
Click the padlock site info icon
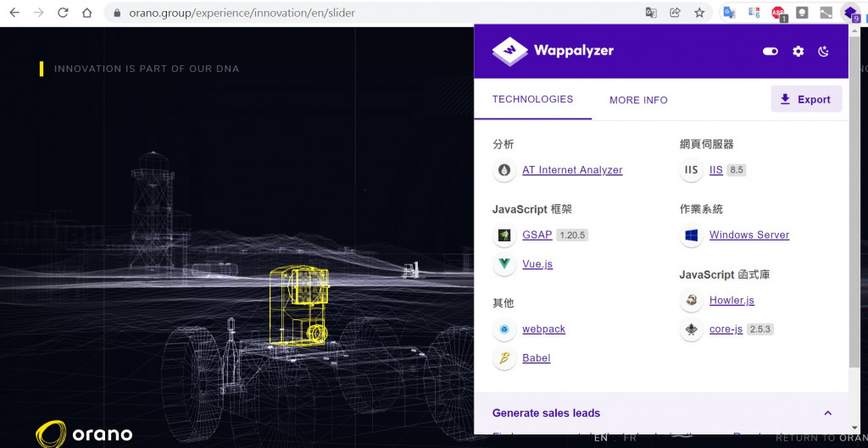[x=117, y=13]
